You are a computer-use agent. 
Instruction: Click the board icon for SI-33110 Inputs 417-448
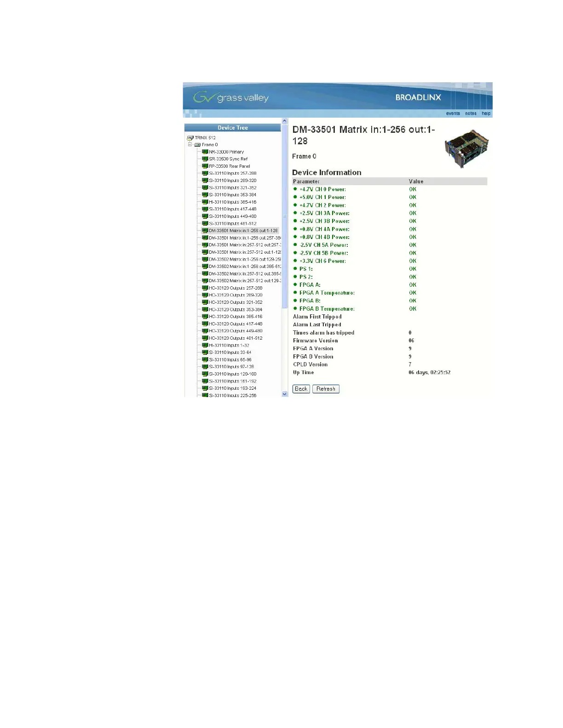pyautogui.click(x=205, y=209)
